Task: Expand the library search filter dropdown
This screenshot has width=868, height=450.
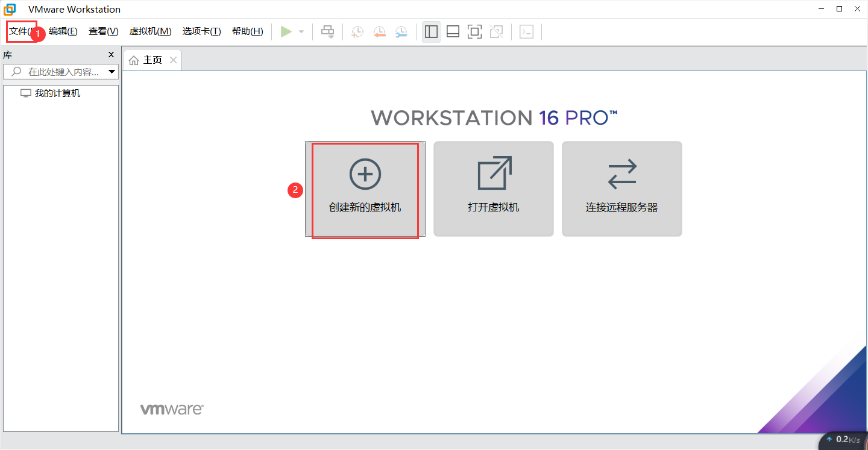Action: (x=112, y=72)
